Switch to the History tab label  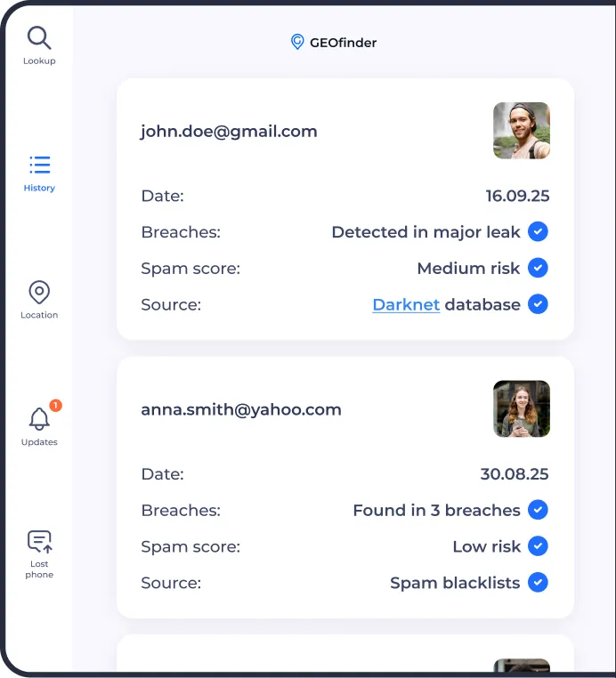pos(39,188)
